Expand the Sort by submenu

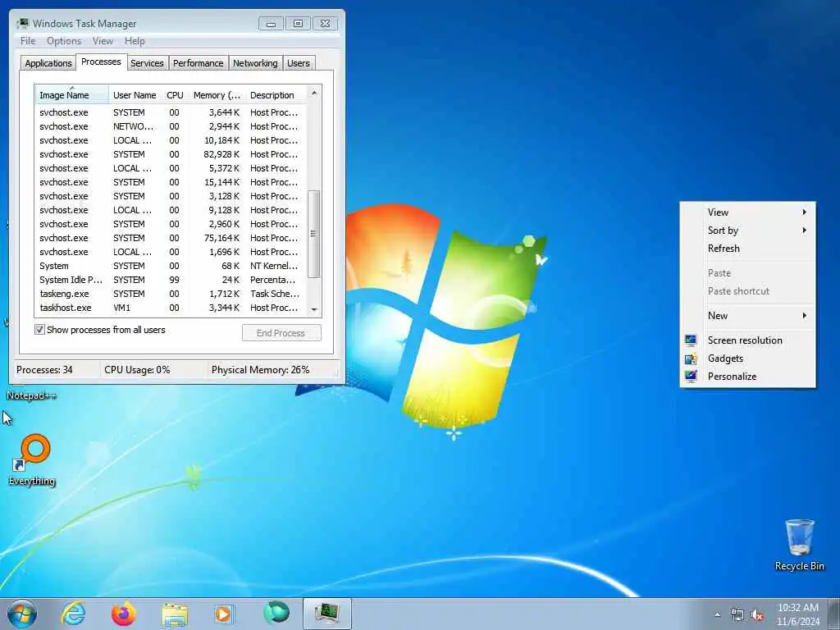pos(748,231)
